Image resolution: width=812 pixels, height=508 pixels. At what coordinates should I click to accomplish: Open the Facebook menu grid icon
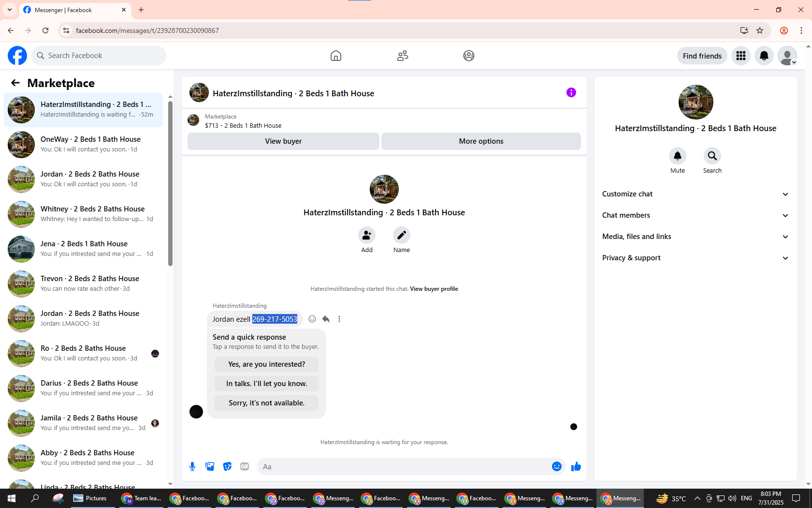point(741,56)
